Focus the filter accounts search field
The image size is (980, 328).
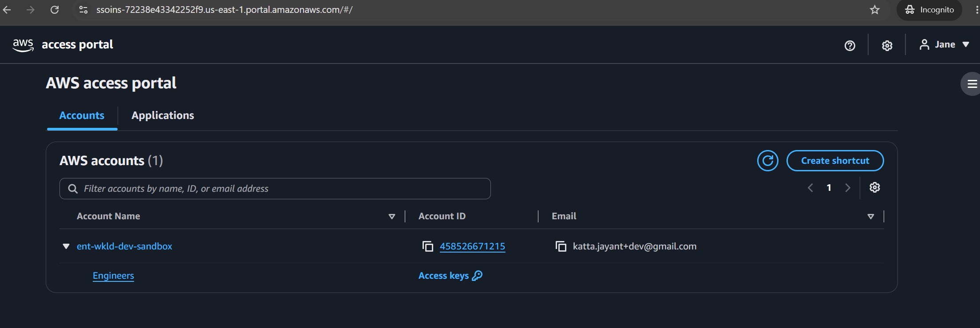275,189
